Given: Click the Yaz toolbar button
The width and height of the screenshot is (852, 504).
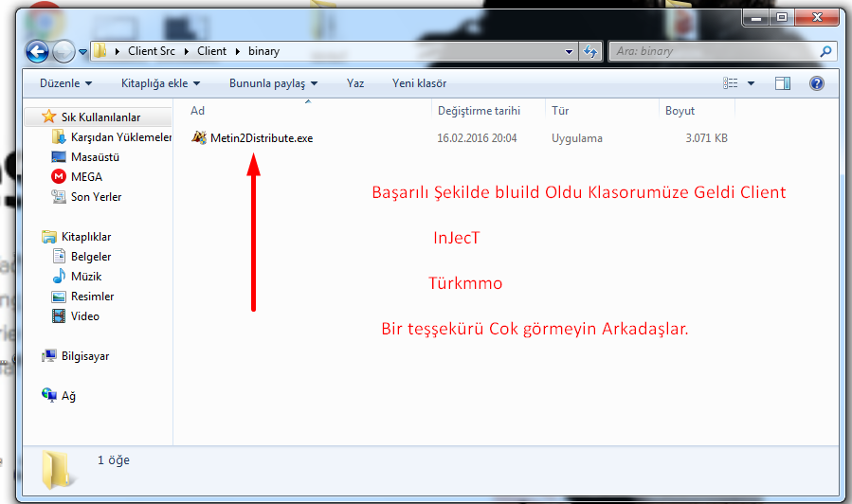Looking at the screenshot, I should (x=355, y=83).
